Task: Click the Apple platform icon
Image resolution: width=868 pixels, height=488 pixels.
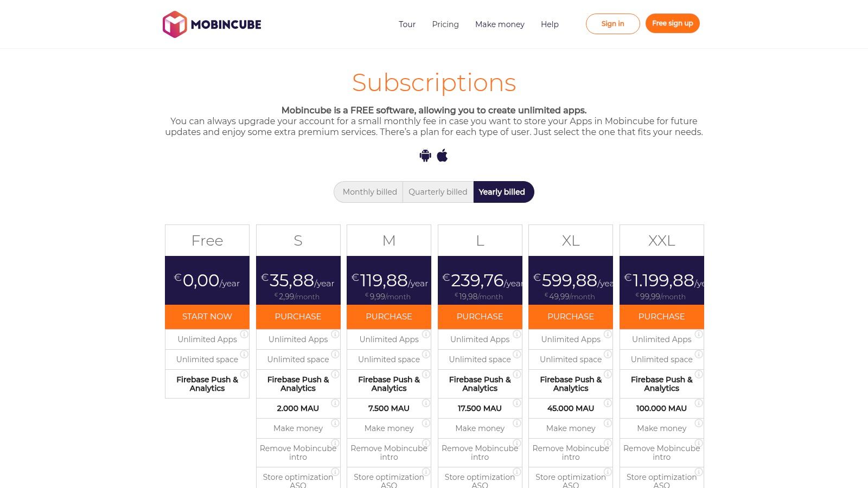Action: coord(443,155)
